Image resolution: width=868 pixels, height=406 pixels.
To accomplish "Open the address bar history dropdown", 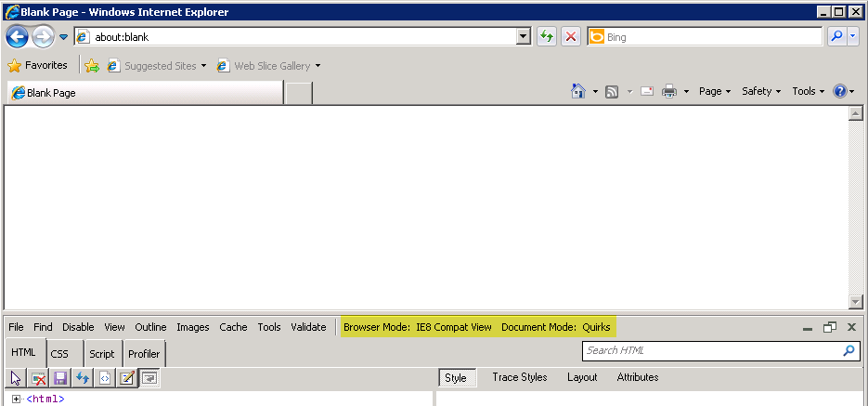I will click(x=524, y=37).
